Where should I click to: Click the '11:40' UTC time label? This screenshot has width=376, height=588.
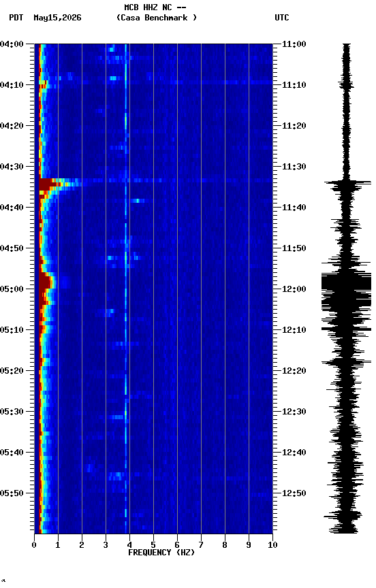pyautogui.click(x=294, y=208)
